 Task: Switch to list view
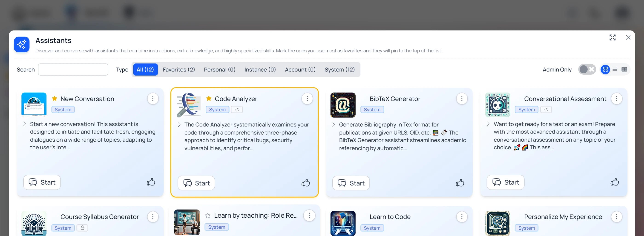(615, 69)
